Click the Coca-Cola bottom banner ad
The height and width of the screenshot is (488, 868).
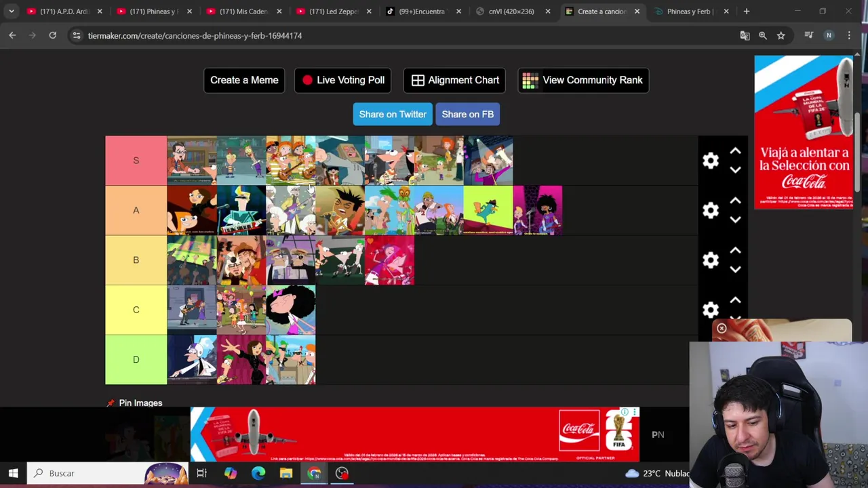pos(415,434)
